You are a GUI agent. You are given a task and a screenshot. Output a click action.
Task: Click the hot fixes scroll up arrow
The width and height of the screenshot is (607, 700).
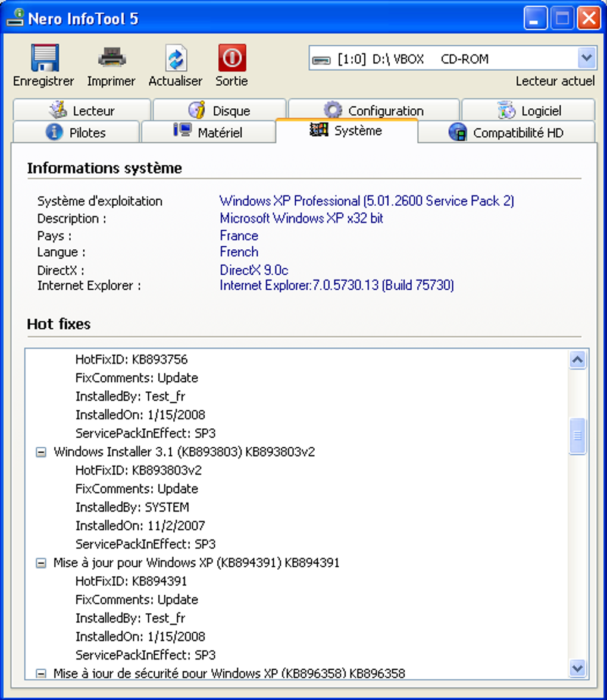[x=577, y=360]
